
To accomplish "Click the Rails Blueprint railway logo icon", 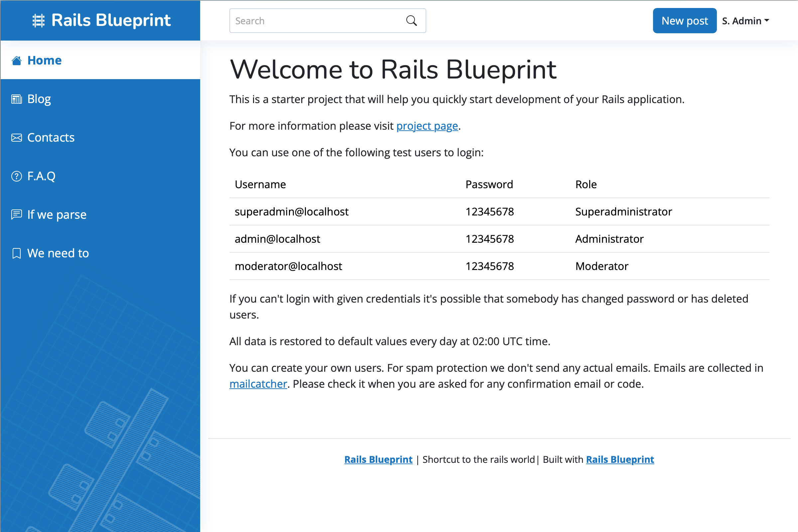I will 39,20.
